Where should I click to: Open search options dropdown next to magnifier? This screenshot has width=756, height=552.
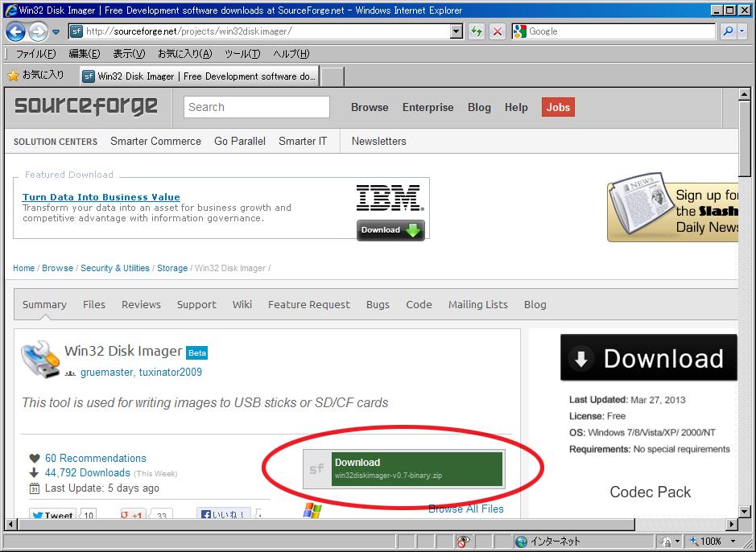742,31
